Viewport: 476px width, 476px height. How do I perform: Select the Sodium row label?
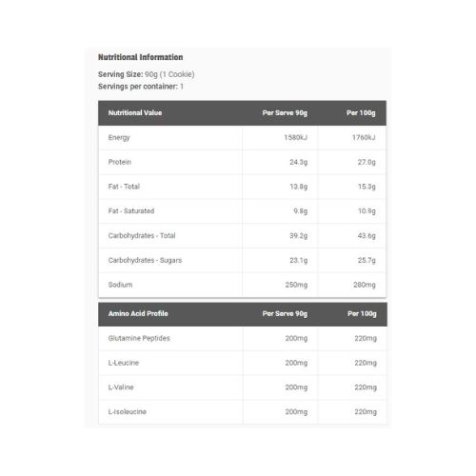[x=120, y=285]
